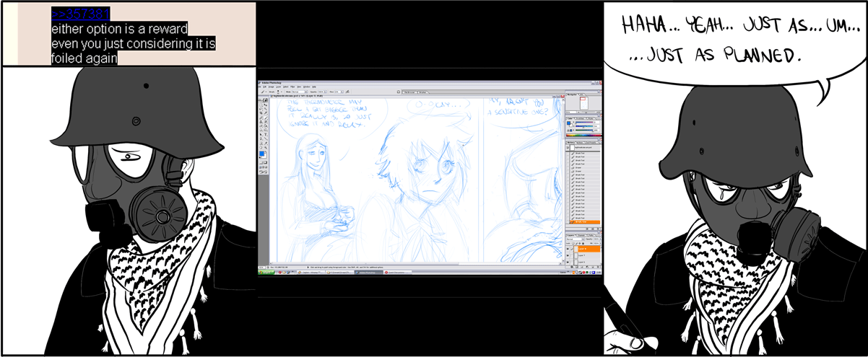Select the highlighted Brush Tool history state
The image size is (868, 357).
coord(583,221)
